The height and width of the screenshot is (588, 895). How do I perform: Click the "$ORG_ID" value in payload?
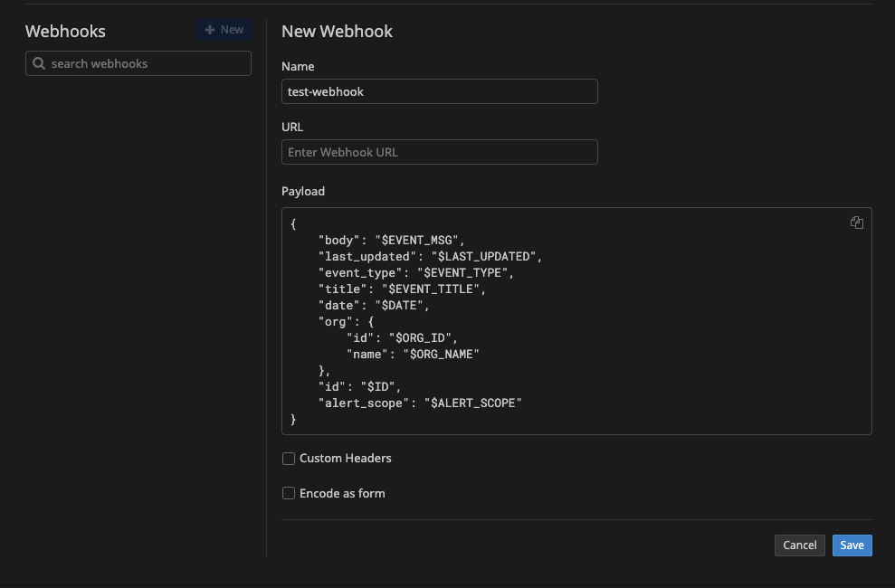click(420, 338)
